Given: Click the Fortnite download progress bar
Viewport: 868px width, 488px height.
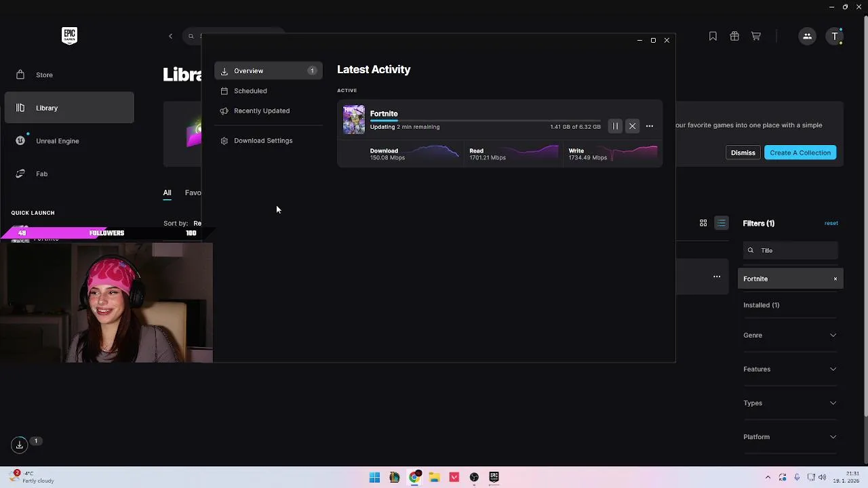Looking at the screenshot, I should 485,120.
